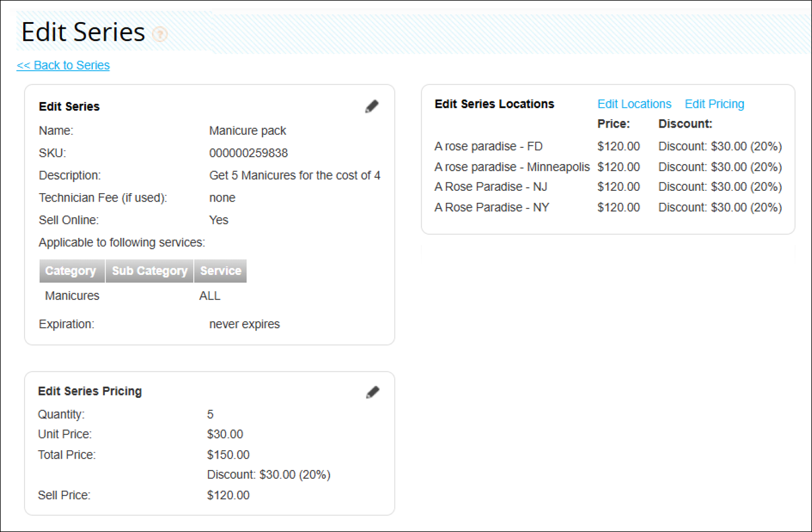812x532 pixels.
Task: Click the pencil icon in Edit Series Pricing
Action: coord(372,392)
